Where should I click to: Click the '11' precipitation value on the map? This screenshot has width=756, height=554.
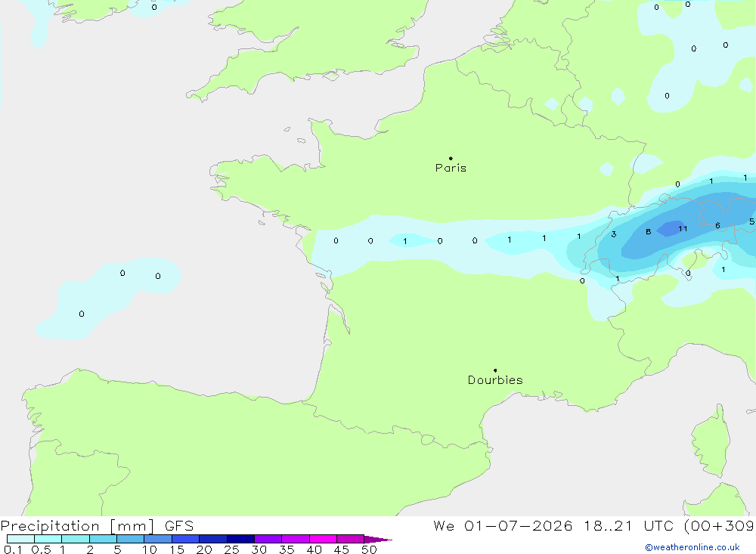683,228
